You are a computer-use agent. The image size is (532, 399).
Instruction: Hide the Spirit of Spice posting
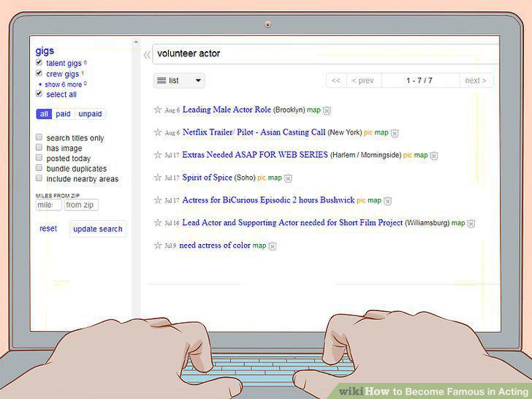288,178
